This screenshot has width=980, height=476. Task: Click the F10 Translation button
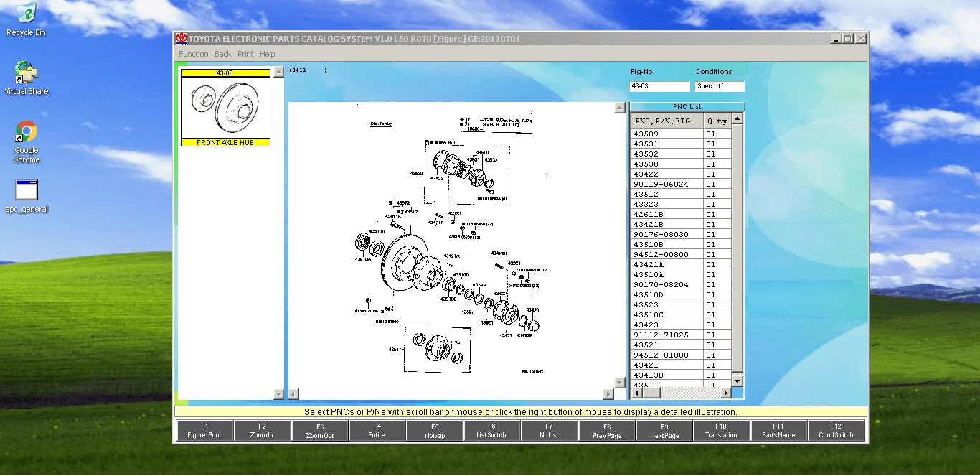[x=721, y=431]
